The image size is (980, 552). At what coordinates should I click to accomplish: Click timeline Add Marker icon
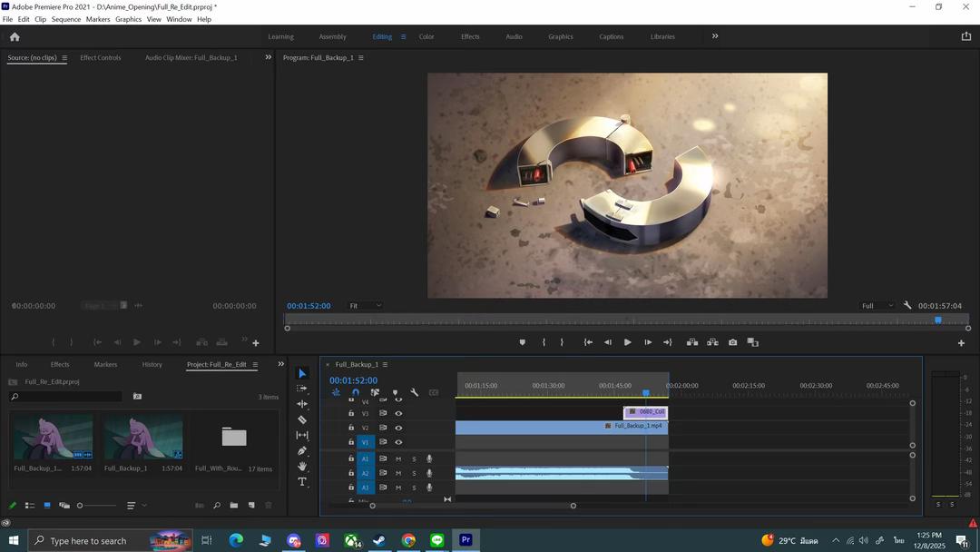pyautogui.click(x=395, y=392)
